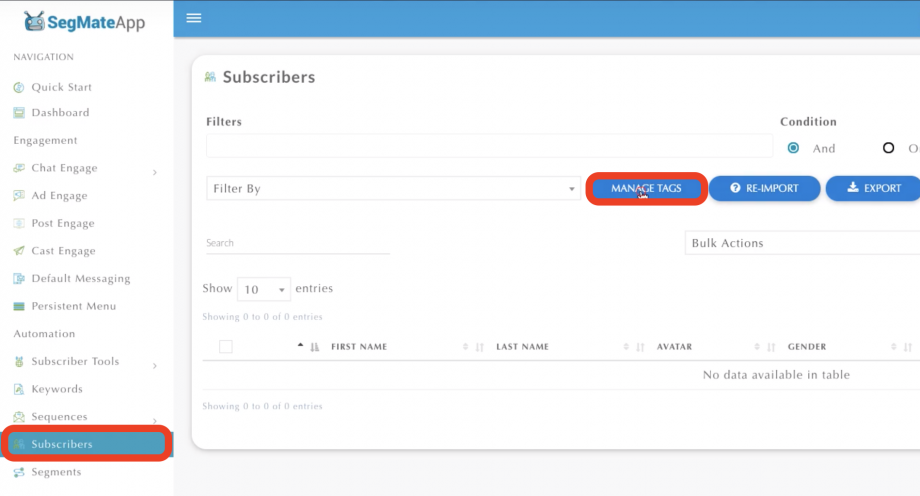
Task: Click the Re-Import button
Action: pos(765,188)
